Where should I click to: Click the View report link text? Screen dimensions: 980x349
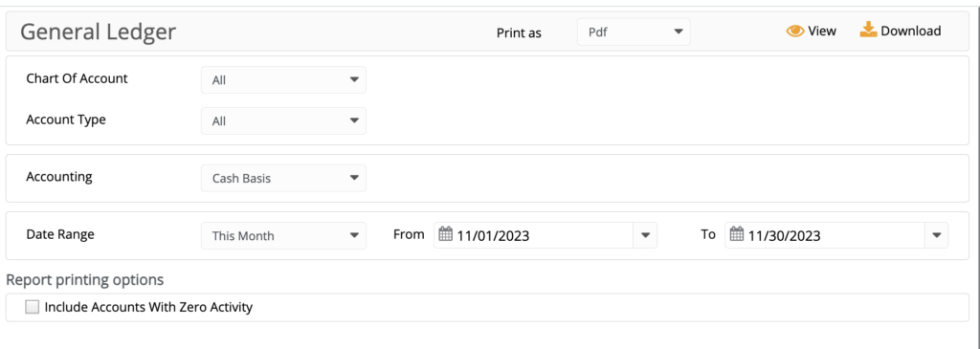click(822, 32)
